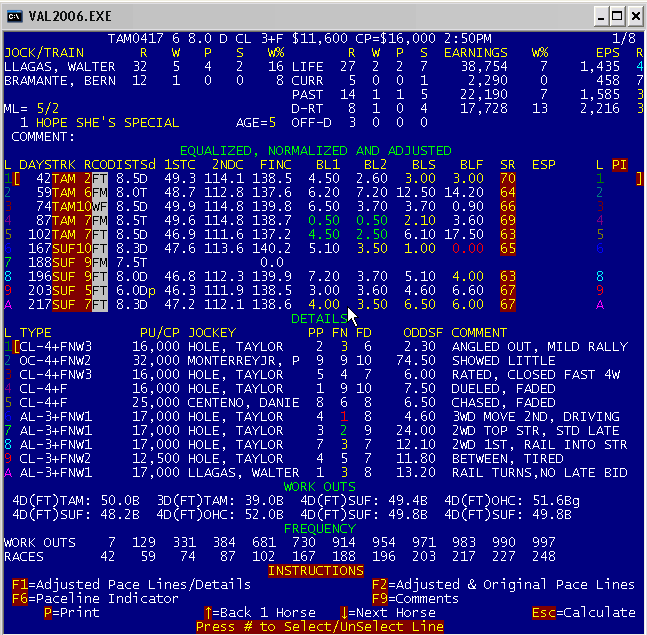Click comment RATED, CLOSED FAST 4W

[x=536, y=375]
